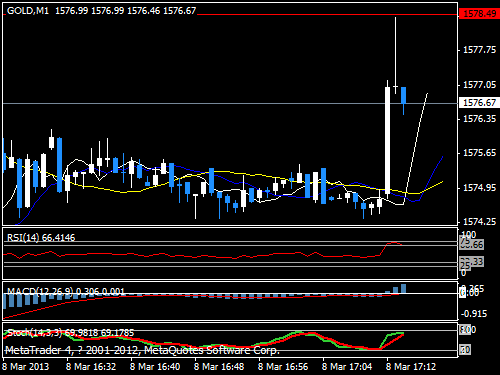
Task: Click the GOLD,M1 symbol title text
Action: click(x=28, y=11)
